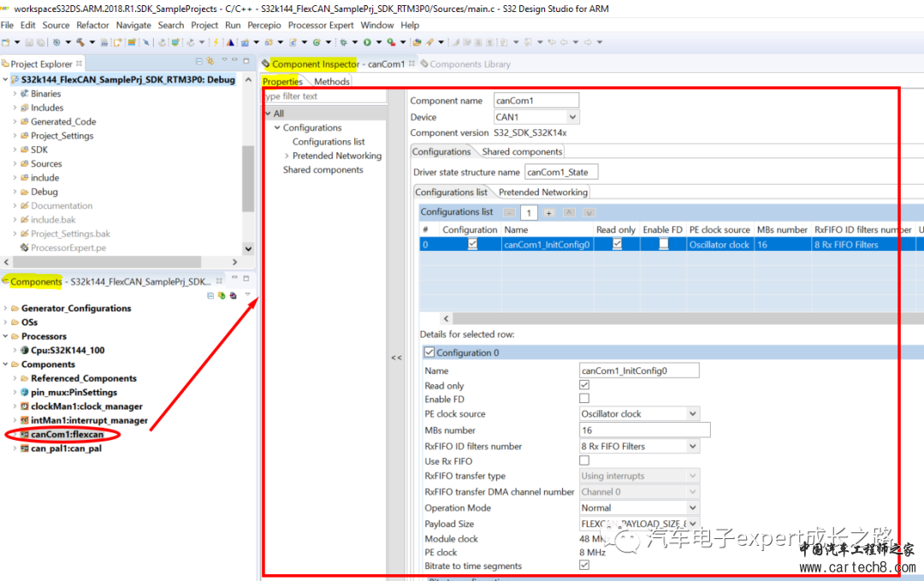Click the Configurations list horizontal scrollbar

point(688,318)
